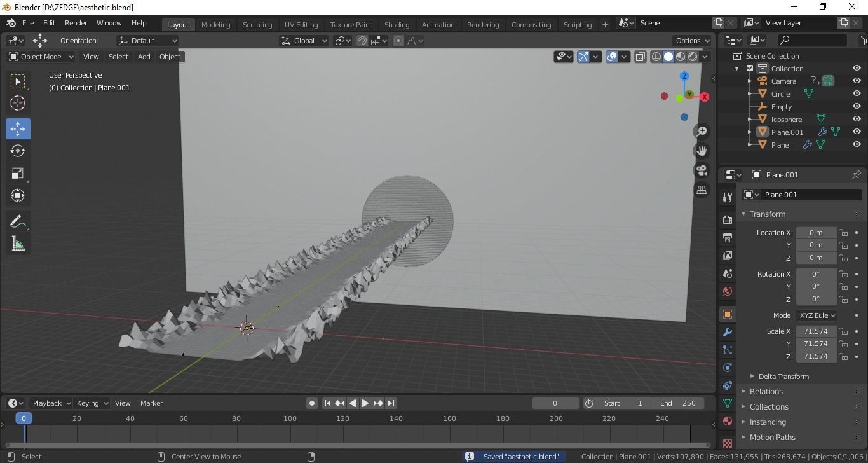Click the Options button in header
The height and width of the screenshot is (463, 868).
[693, 41]
